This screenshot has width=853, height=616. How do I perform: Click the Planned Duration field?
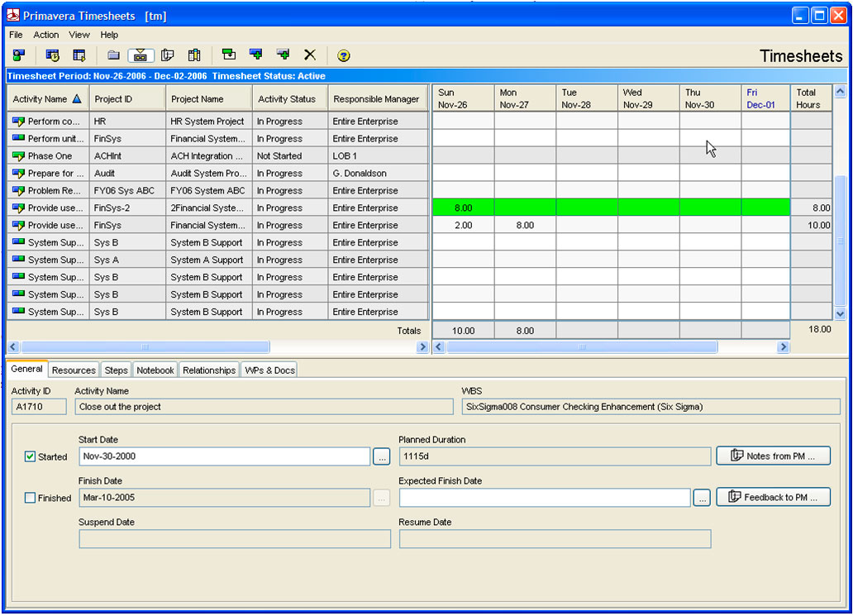(x=555, y=456)
